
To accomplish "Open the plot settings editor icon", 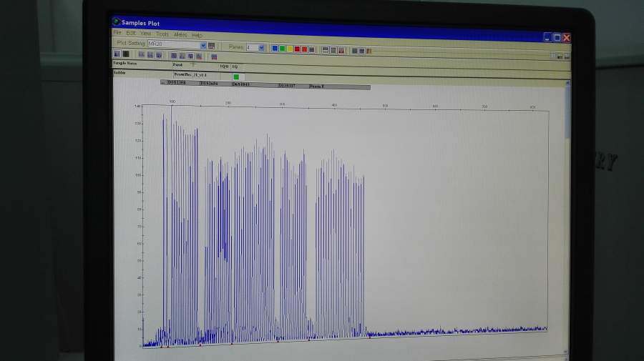I will click(x=212, y=46).
